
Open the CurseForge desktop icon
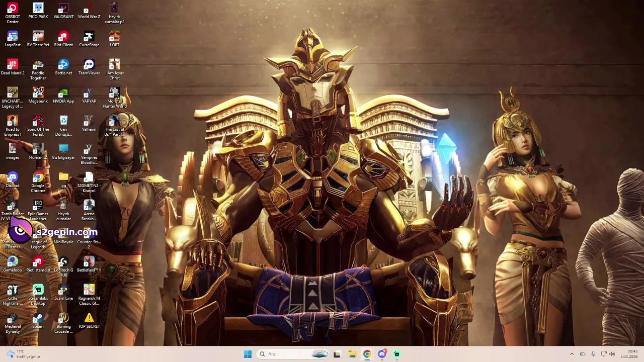pyautogui.click(x=89, y=39)
